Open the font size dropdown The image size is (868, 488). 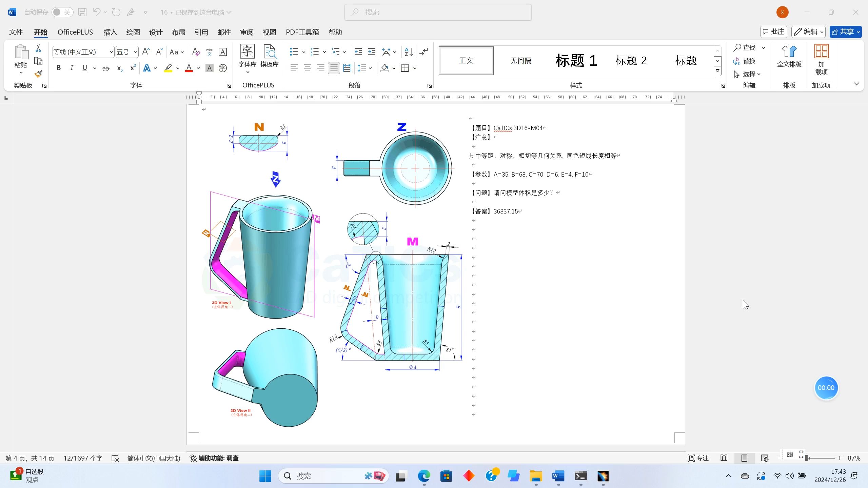(x=136, y=52)
